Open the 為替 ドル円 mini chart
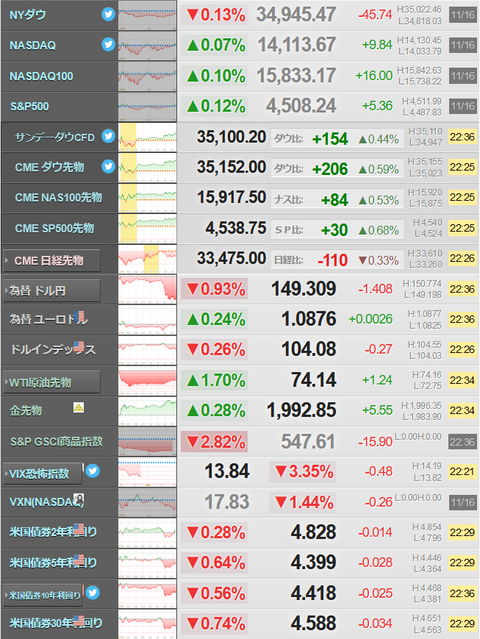The width and height of the screenshot is (480, 639). 148,289
